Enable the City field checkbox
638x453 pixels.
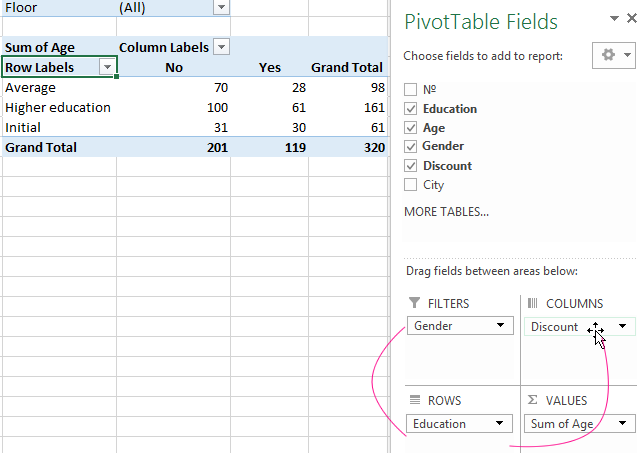410,185
